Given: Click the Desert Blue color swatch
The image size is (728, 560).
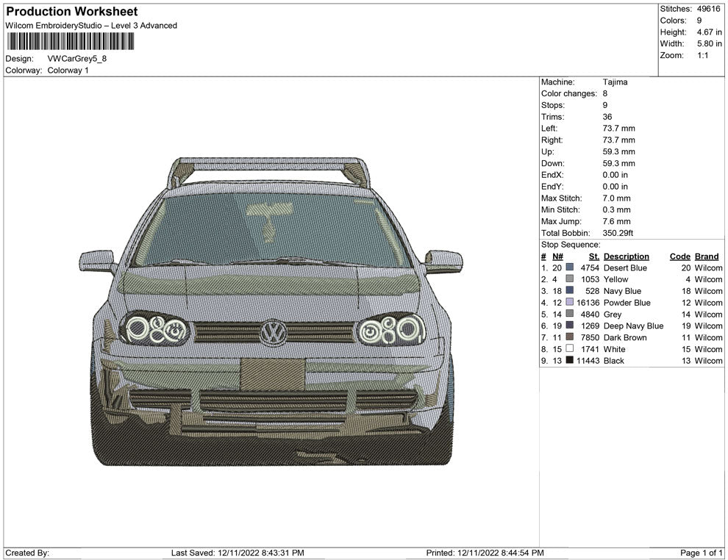Looking at the screenshot, I should point(570,268).
